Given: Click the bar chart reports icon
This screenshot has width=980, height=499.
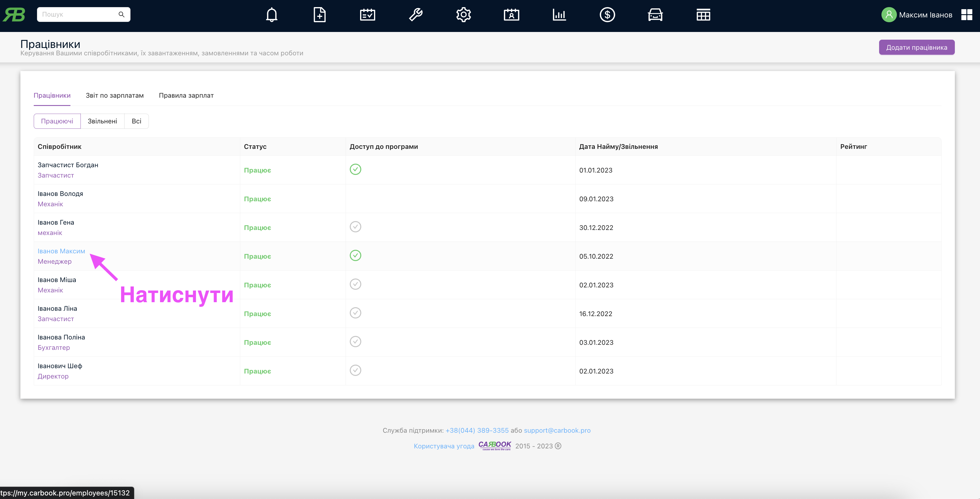Looking at the screenshot, I should point(559,15).
